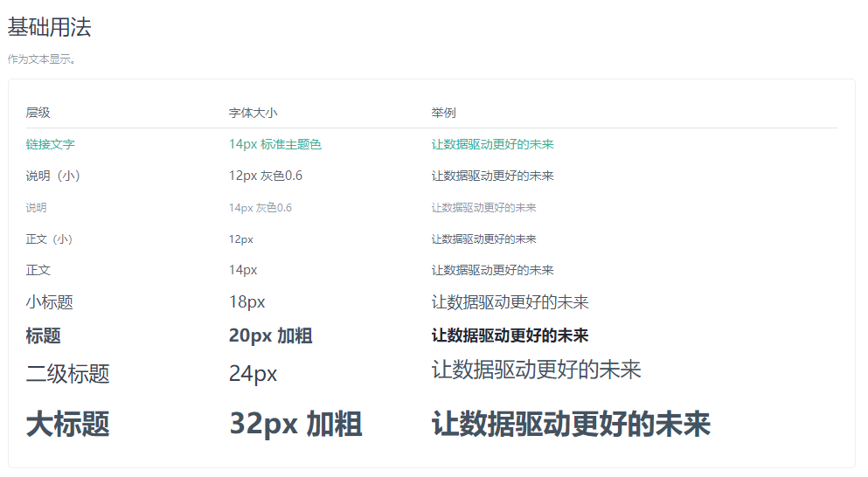Click the 层级 column header
The width and height of the screenshot is (868, 477).
click(38, 113)
